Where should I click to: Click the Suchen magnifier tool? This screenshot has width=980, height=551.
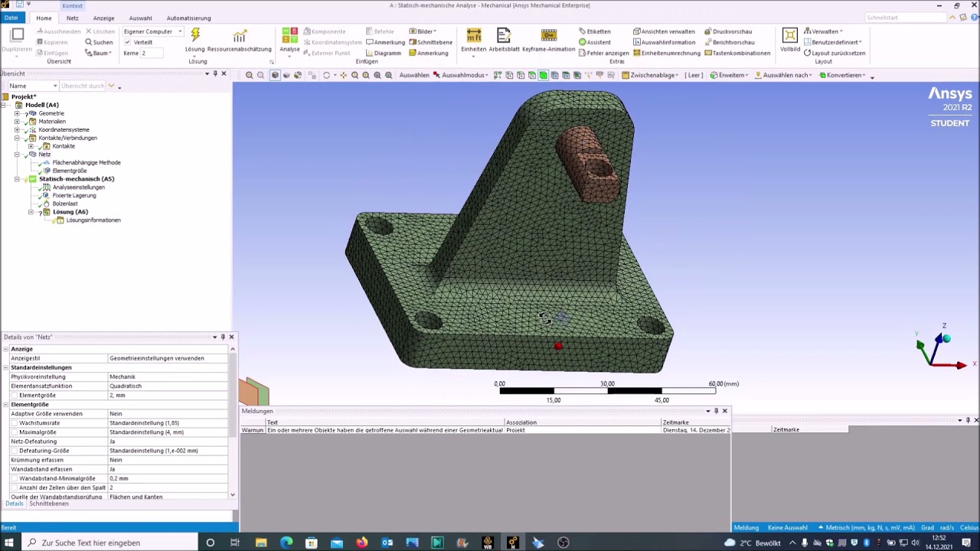pyautogui.click(x=99, y=42)
